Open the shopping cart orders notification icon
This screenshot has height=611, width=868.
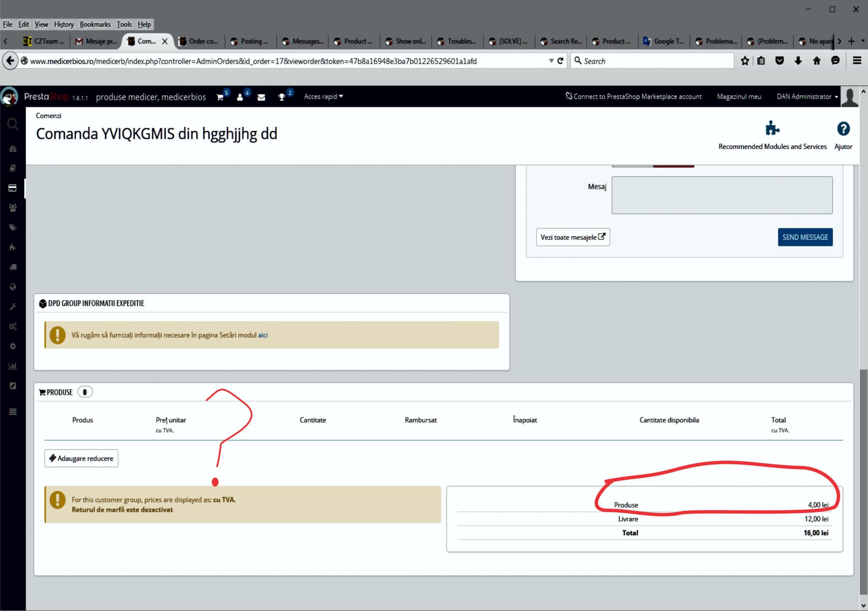(220, 97)
